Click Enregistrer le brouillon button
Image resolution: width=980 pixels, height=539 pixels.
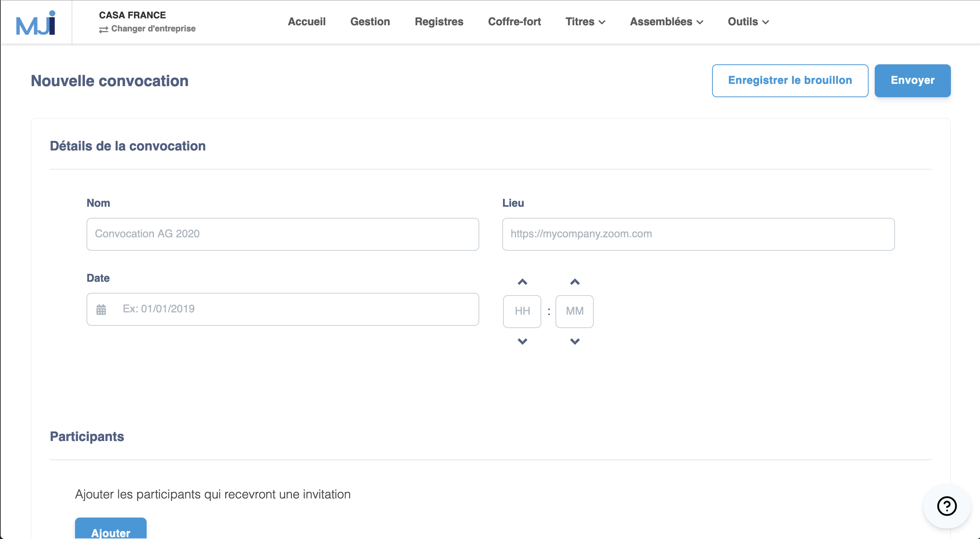(x=790, y=81)
